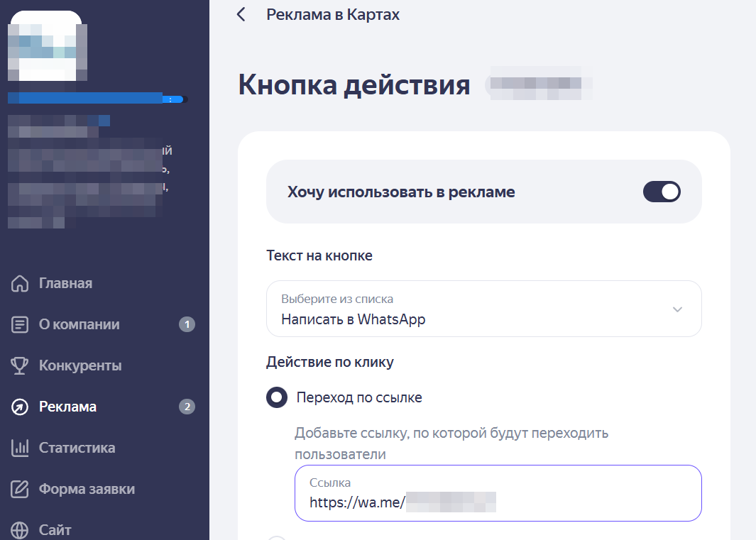Click the Реклама в Картах breadcrumb title
This screenshot has width=756, height=540.
point(333,15)
